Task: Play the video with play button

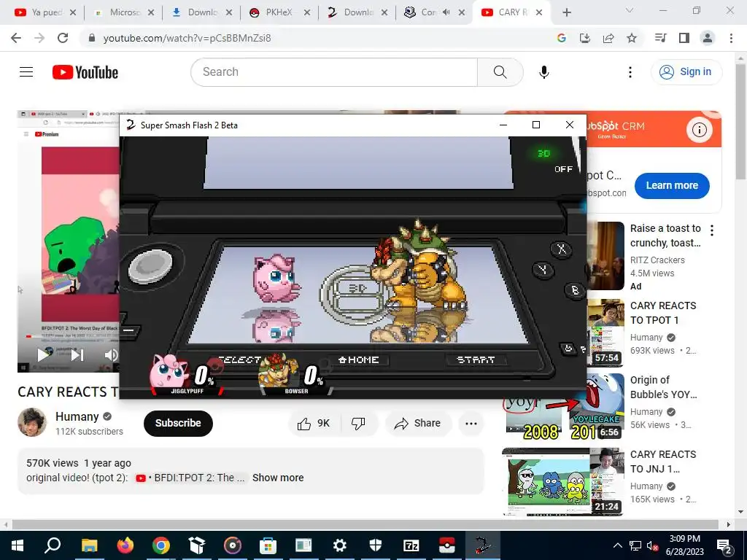Action: coord(44,355)
